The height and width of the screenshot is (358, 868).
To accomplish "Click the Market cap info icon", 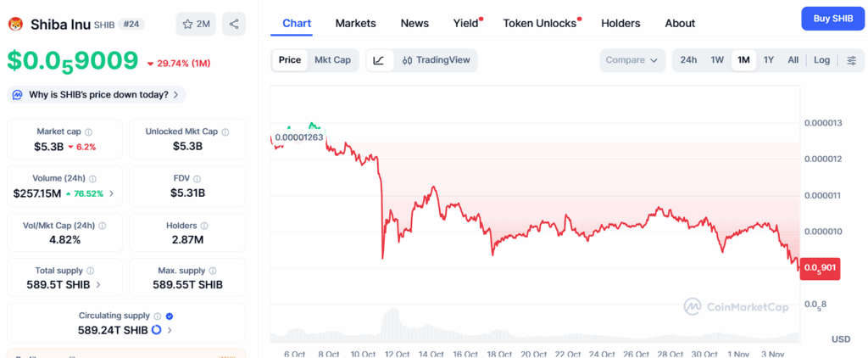I will tap(89, 131).
